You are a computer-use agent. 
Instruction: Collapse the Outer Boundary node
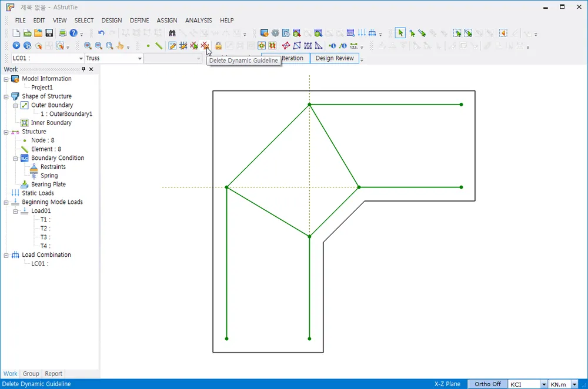coord(15,106)
